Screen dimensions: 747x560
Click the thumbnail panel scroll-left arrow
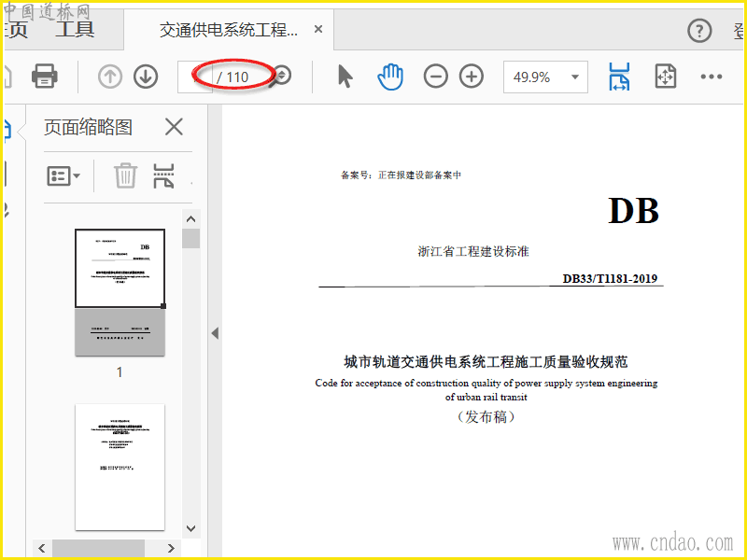[42, 548]
